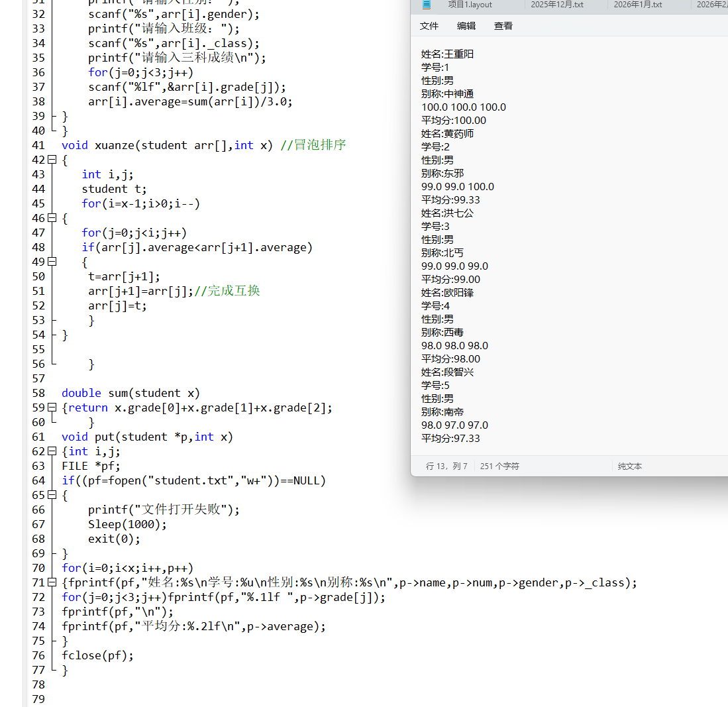The height and width of the screenshot is (707, 728).
Task: Switch to the 2026年1月.txt tab
Action: [x=638, y=5]
